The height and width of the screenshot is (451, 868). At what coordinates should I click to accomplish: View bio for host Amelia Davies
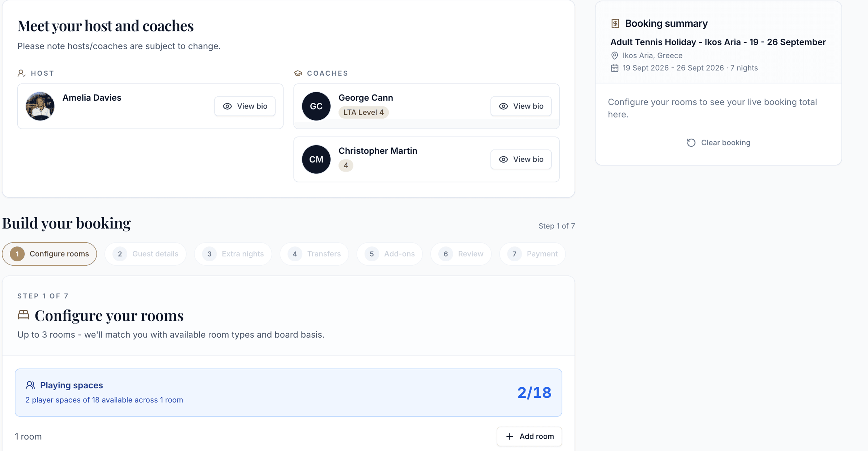pos(245,106)
